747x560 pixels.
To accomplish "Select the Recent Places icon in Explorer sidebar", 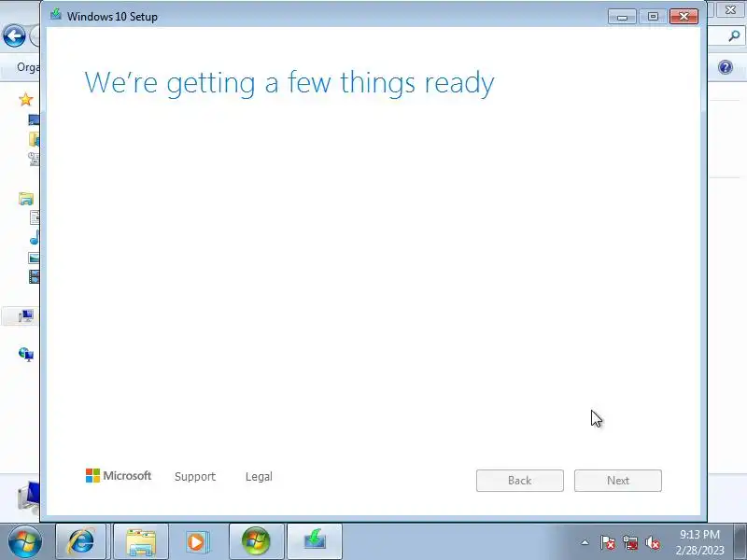I will (x=34, y=159).
